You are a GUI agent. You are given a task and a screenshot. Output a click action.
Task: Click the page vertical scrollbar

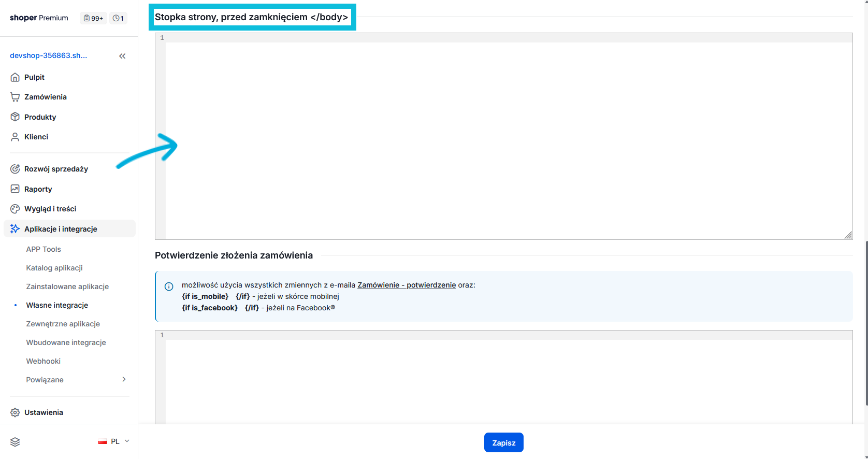pyautogui.click(x=866, y=324)
